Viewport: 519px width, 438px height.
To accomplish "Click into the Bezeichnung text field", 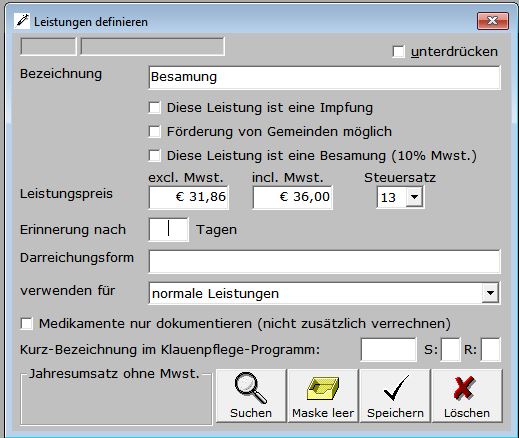I will coord(324,77).
